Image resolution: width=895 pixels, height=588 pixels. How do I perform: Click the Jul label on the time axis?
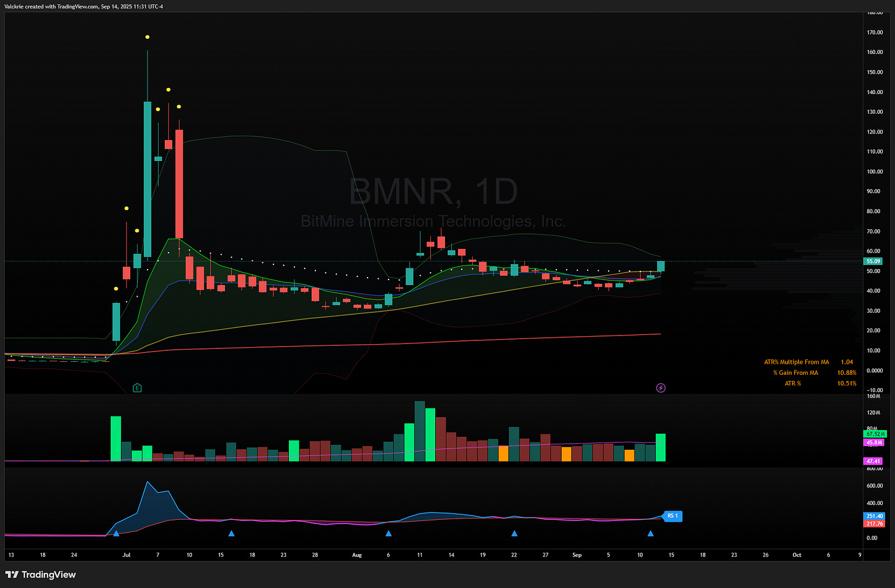tap(127, 555)
